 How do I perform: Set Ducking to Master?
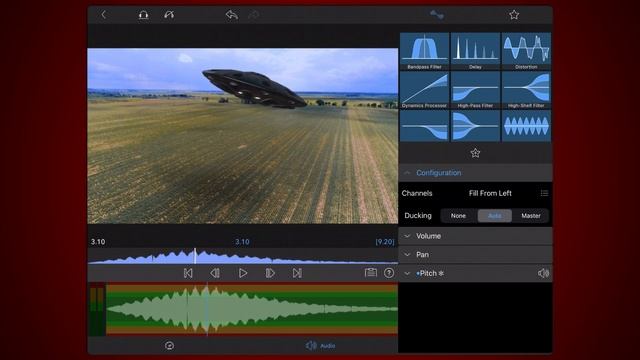531,216
